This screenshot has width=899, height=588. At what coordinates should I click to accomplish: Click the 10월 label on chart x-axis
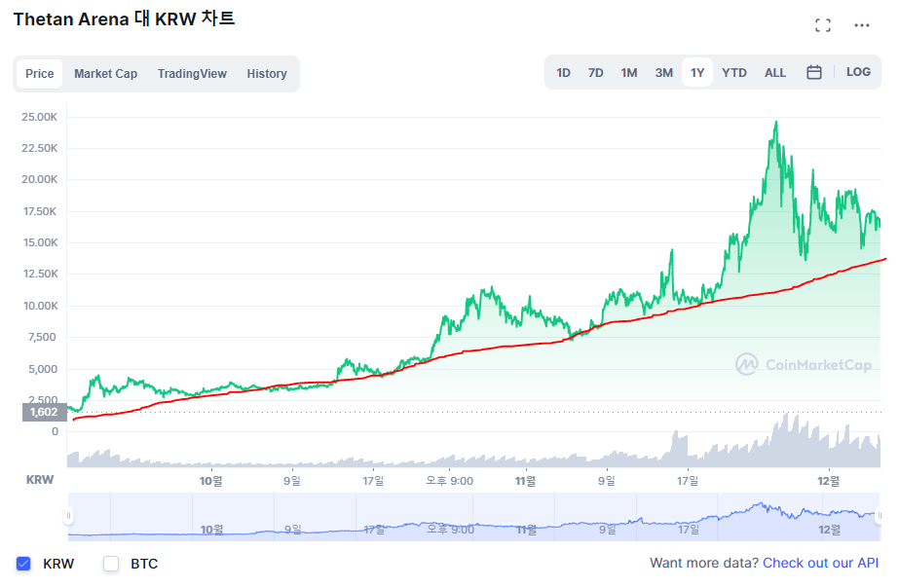click(211, 481)
